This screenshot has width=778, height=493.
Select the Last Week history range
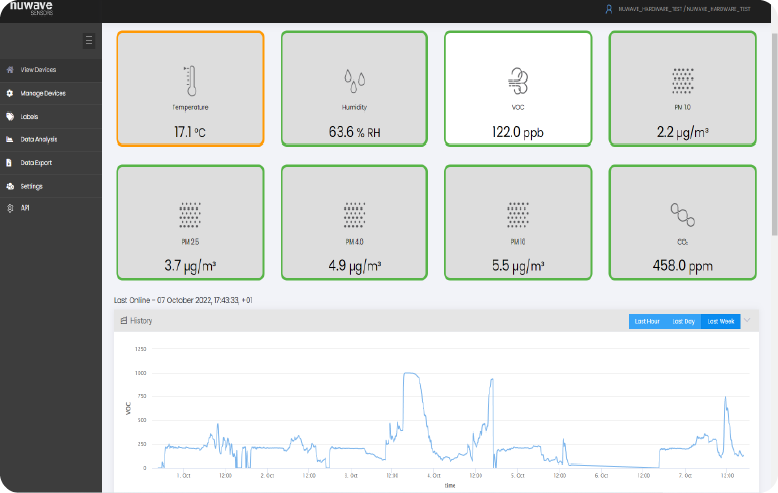click(720, 321)
